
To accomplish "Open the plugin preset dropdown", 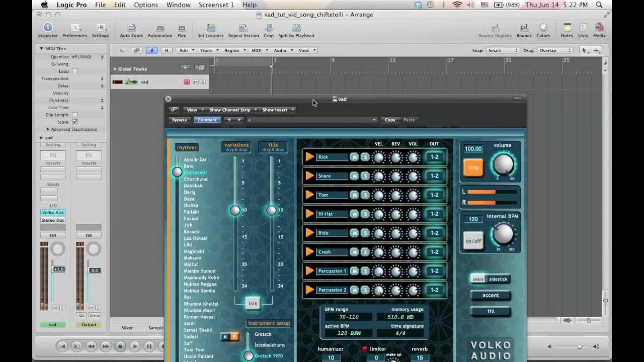I will click(311, 120).
